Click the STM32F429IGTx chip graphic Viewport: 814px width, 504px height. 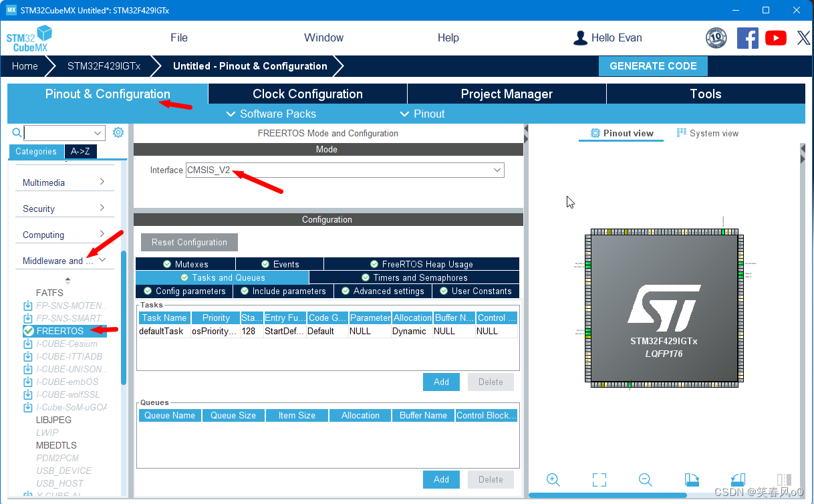pos(664,308)
